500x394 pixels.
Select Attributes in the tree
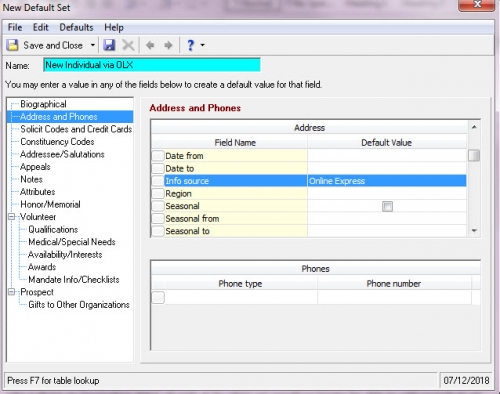pyautogui.click(x=37, y=192)
